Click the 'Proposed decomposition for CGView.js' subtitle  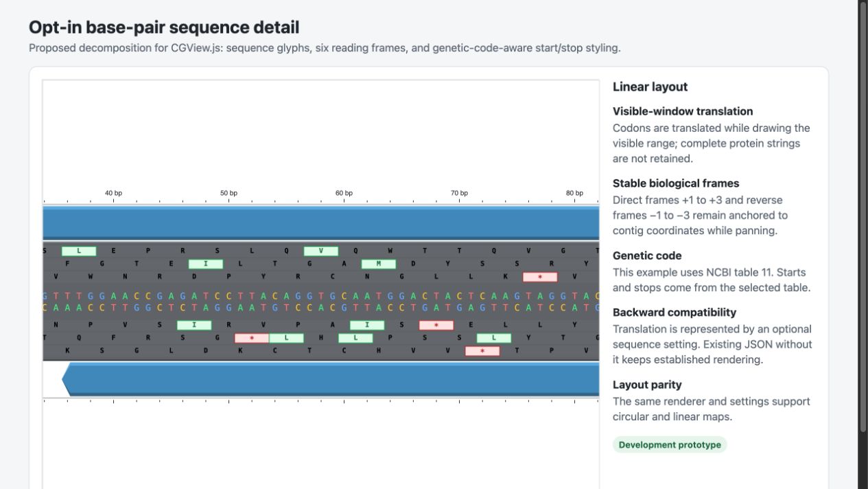pyautogui.click(x=325, y=48)
